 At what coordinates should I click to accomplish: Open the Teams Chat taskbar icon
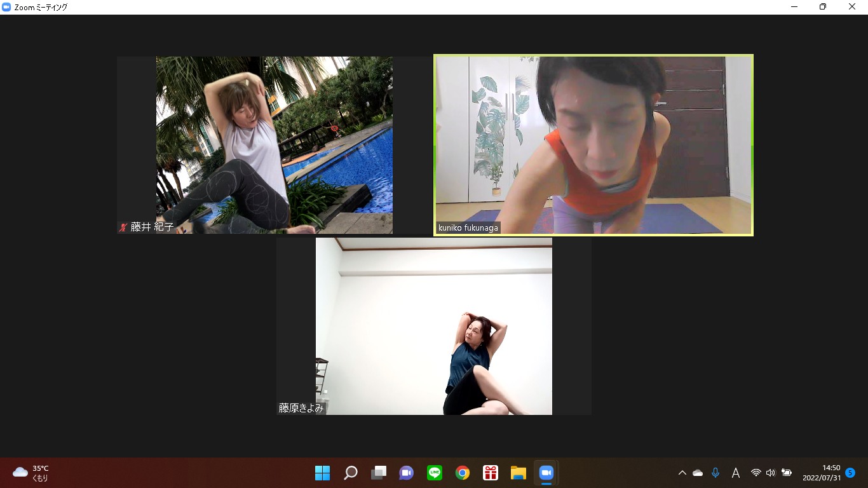(x=407, y=473)
